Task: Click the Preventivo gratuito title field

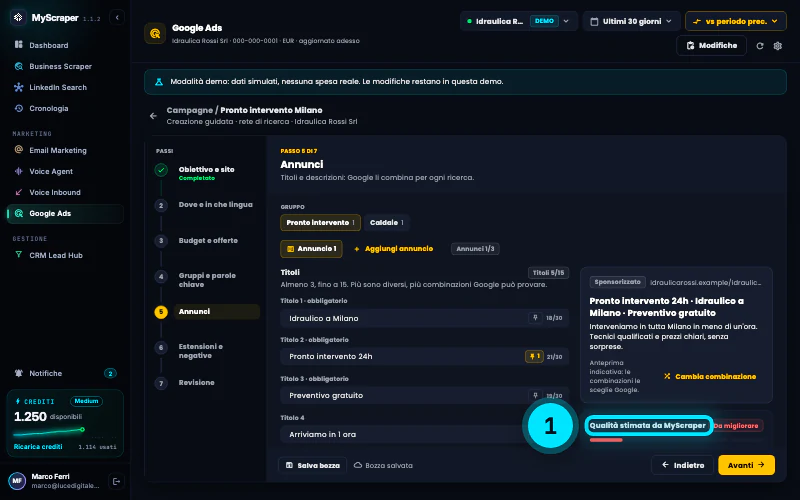Action: coord(424,395)
